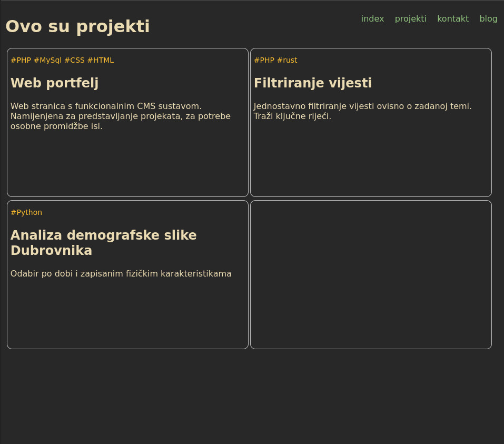Select the #rust tag on Filtriranje vijesti card
504x444 pixels.
pos(288,60)
